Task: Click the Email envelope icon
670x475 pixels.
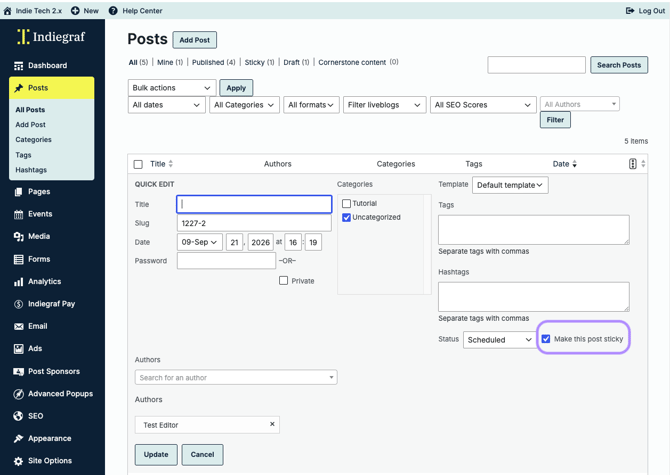Action: click(x=18, y=326)
